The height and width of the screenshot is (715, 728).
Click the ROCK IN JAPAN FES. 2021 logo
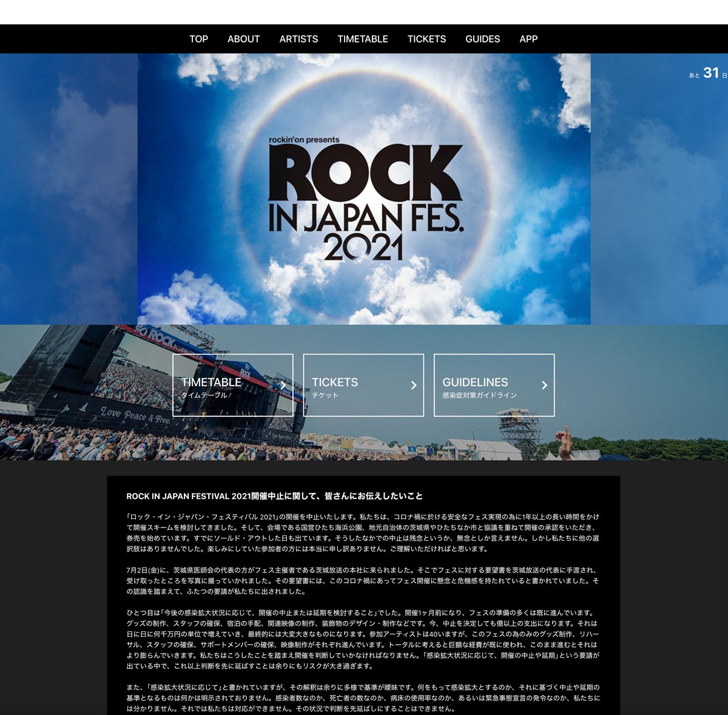(x=365, y=199)
